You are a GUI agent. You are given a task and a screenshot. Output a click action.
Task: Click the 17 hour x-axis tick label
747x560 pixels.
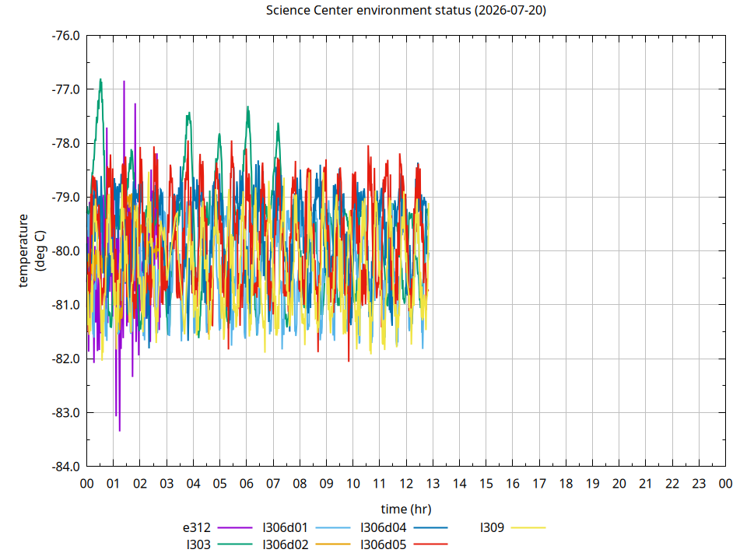(x=539, y=484)
